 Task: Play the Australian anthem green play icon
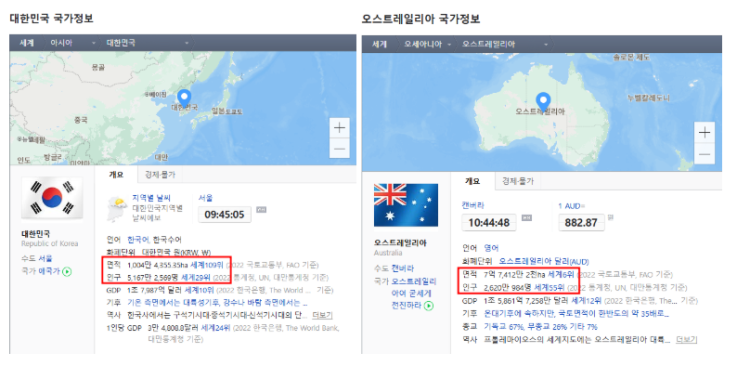429,305
